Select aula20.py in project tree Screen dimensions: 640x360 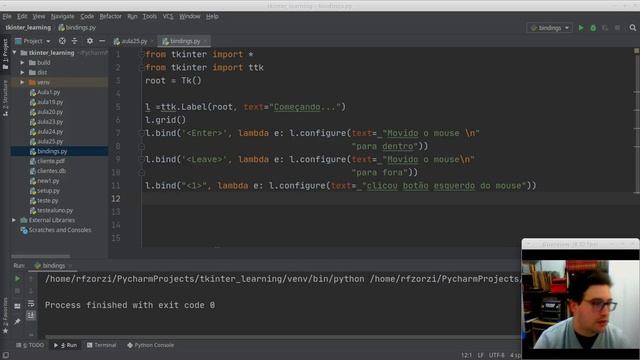coord(50,112)
